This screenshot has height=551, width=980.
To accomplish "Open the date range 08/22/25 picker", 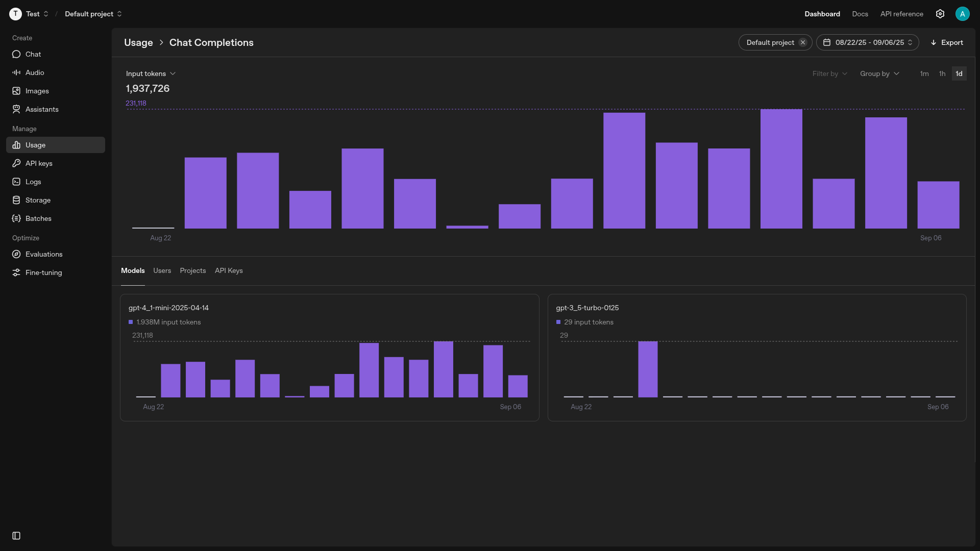I will coord(868,42).
